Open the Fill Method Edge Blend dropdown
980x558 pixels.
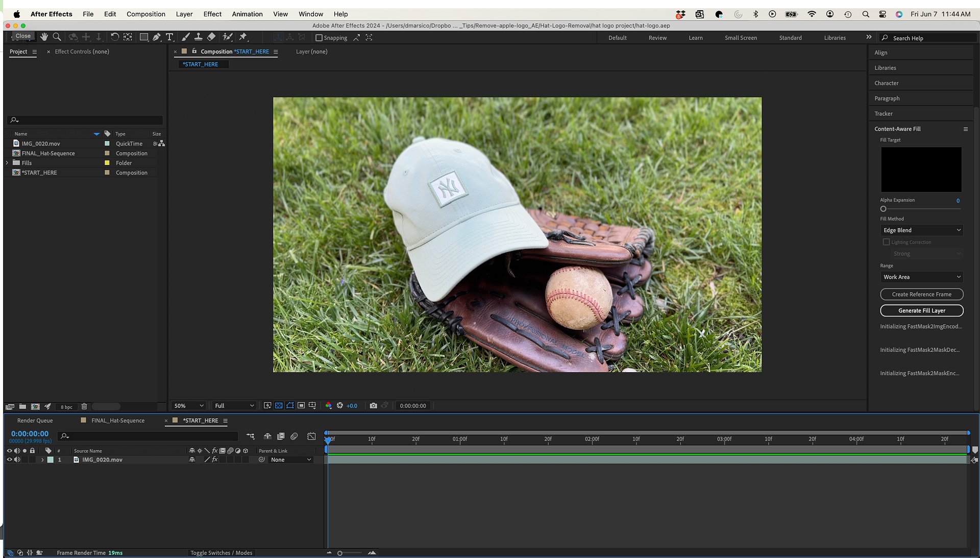point(921,230)
